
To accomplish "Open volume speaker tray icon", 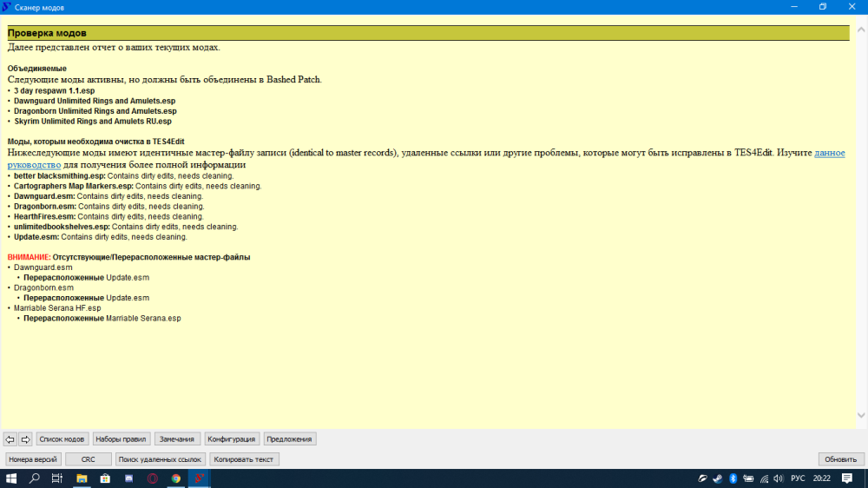I will point(779,478).
